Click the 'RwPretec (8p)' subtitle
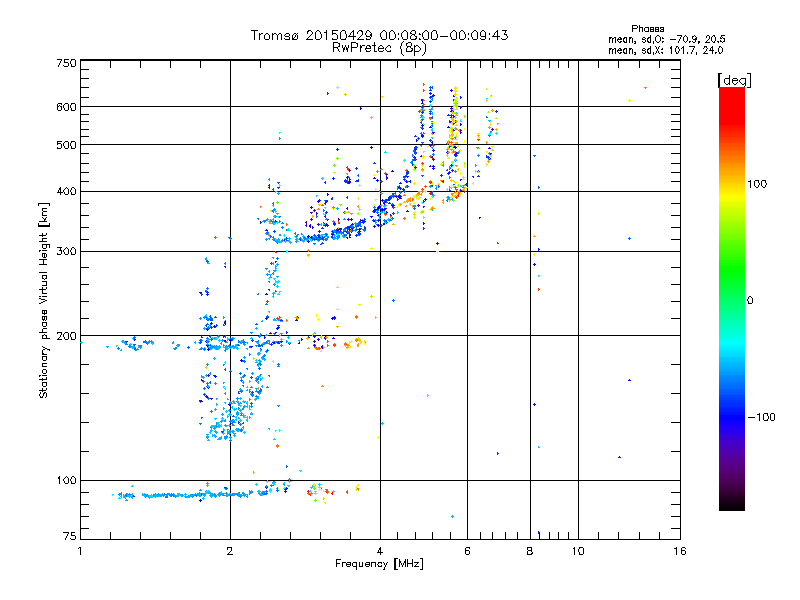 coord(379,48)
